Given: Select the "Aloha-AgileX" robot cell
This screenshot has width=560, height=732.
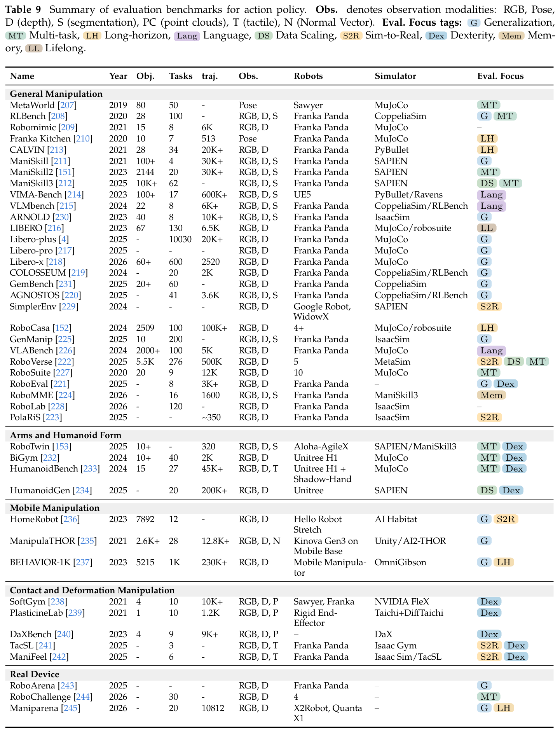Looking at the screenshot, I should coord(321,447).
